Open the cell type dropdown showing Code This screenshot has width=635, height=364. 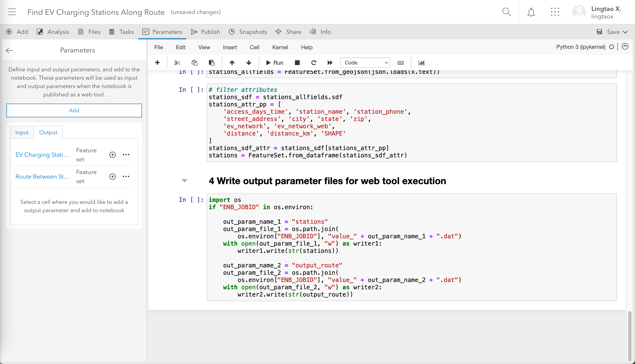click(x=365, y=63)
